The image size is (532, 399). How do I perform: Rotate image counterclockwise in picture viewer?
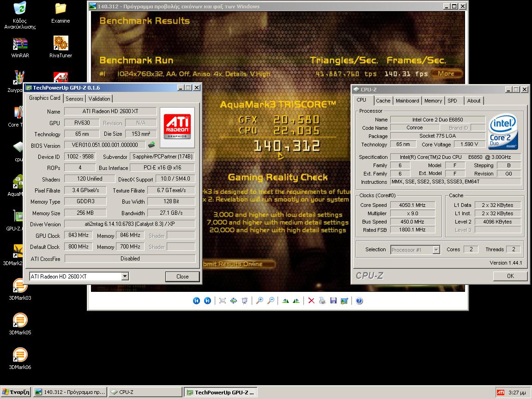(296, 301)
